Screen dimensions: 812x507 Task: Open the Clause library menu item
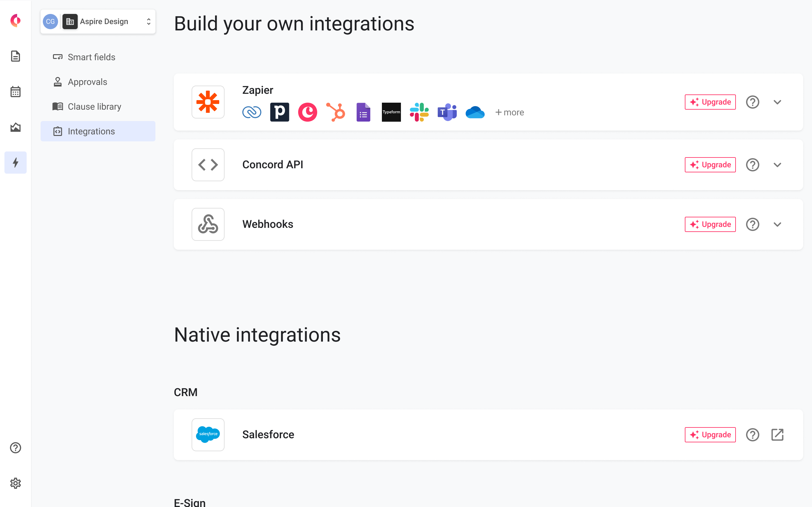tap(94, 107)
